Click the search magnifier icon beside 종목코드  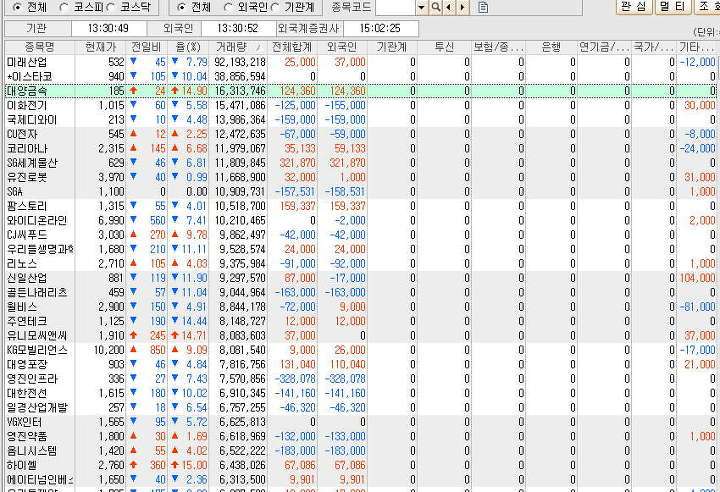coord(436,7)
